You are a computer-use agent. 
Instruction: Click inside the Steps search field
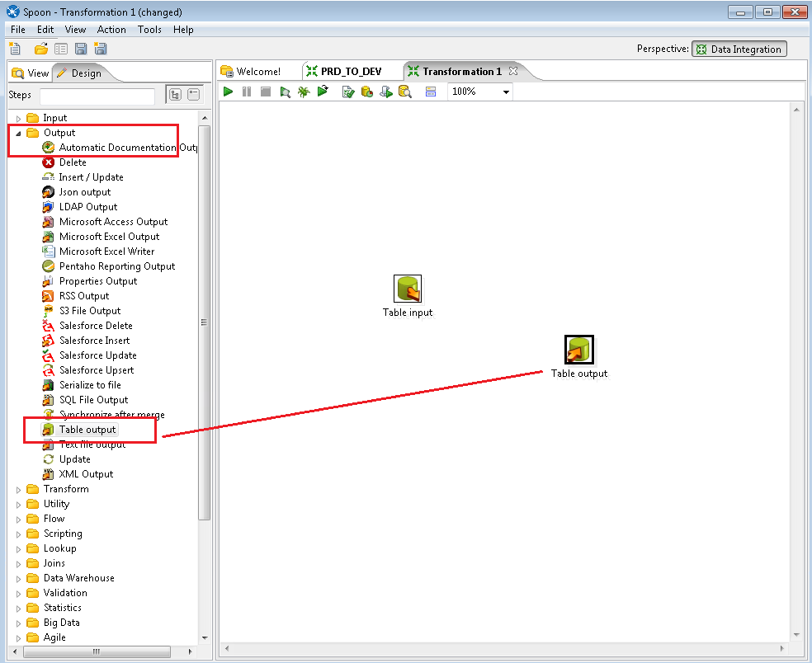point(97,96)
